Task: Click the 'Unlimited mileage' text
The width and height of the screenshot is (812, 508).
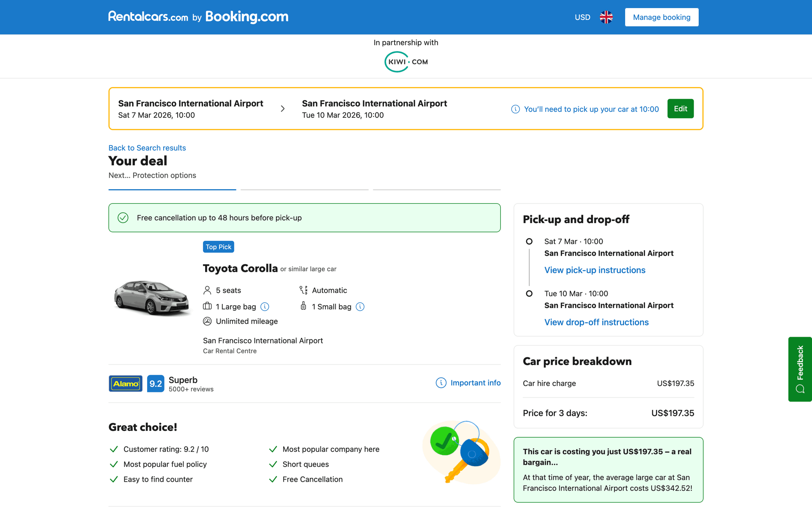Action: [247, 321]
